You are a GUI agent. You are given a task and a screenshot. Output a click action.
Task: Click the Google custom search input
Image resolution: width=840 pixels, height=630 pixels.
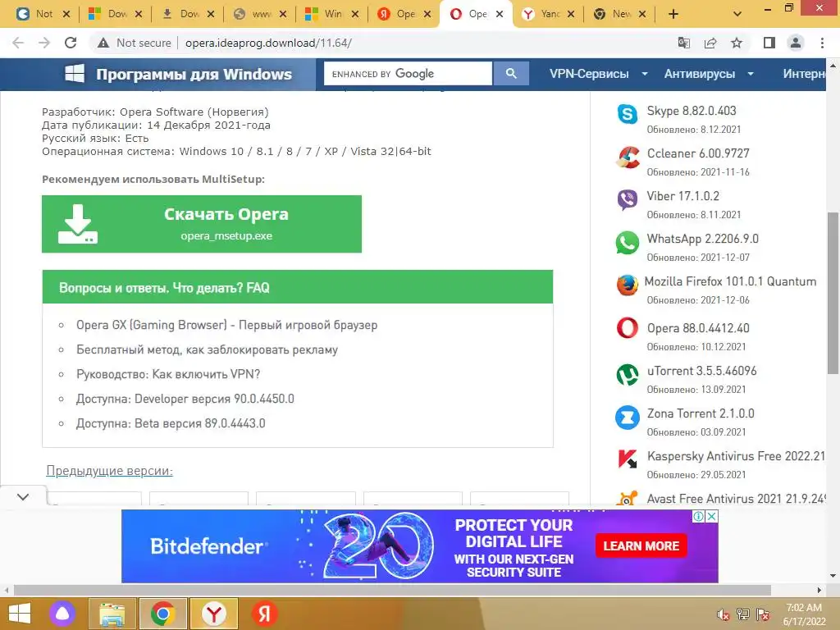click(x=408, y=73)
